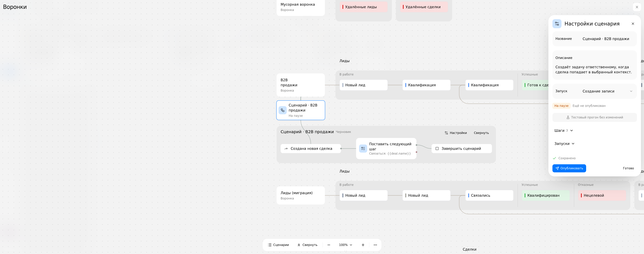Zoom in with the plus icon
This screenshot has width=644, height=254.
[363, 245]
